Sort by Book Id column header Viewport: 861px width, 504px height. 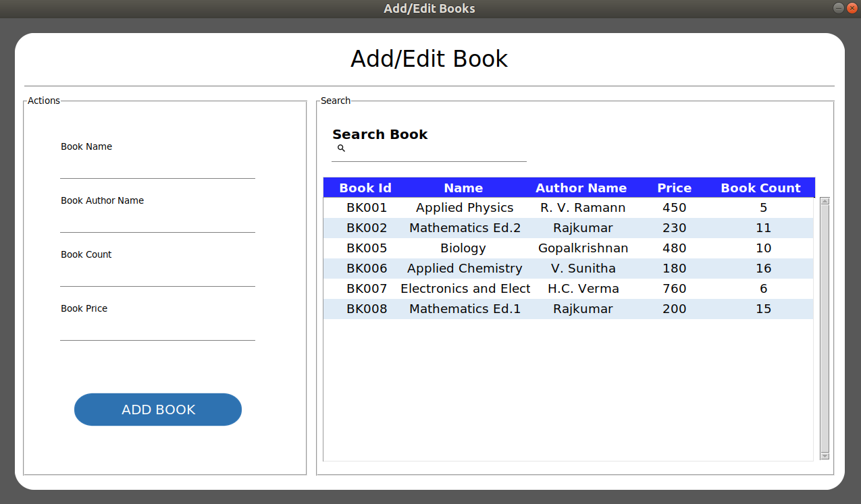pyautogui.click(x=365, y=188)
